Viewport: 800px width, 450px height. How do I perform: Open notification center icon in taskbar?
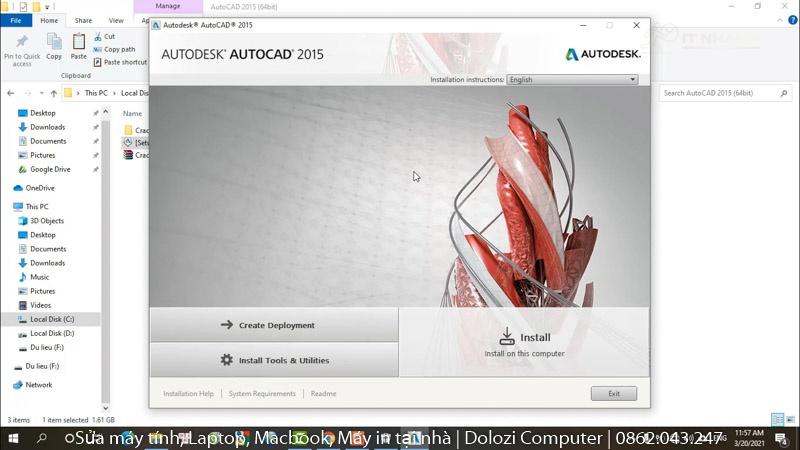click(x=782, y=438)
